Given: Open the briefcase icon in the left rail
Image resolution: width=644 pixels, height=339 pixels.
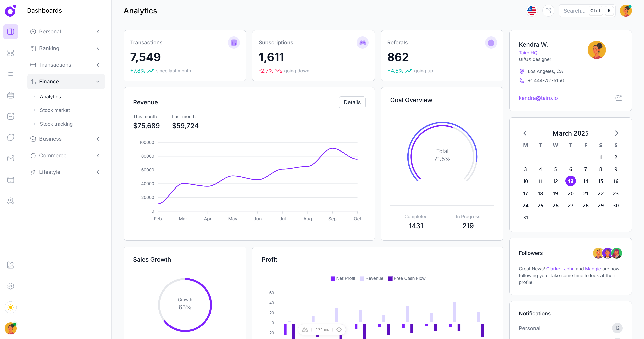Looking at the screenshot, I should click(x=10, y=95).
